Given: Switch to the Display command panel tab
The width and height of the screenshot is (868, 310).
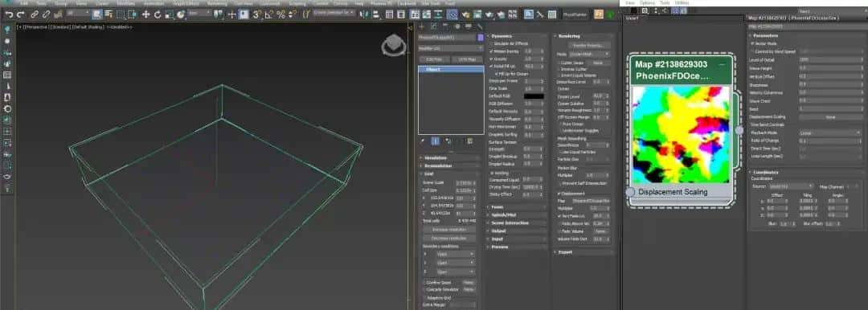Looking at the screenshot, I should coord(469,26).
